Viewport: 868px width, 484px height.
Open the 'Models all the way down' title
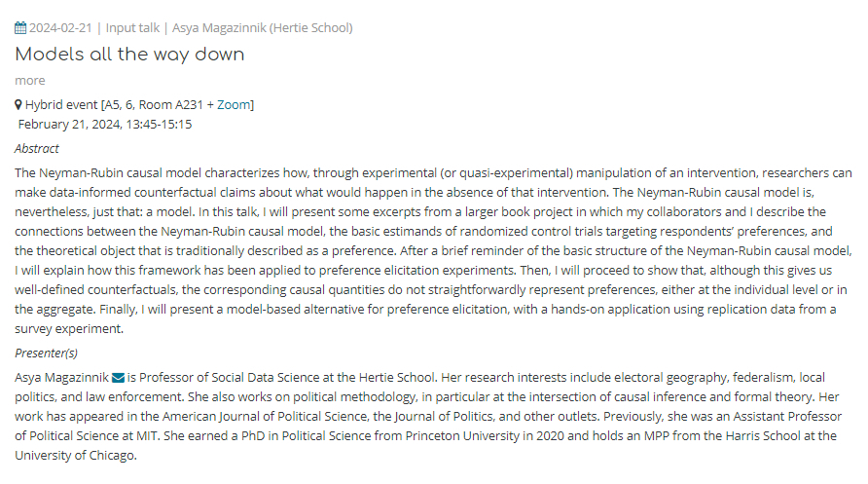tap(129, 55)
